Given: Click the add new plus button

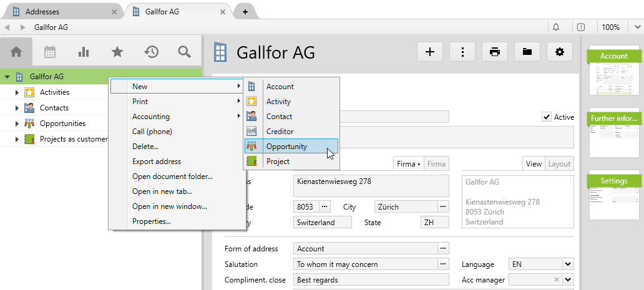Looking at the screenshot, I should [x=430, y=52].
